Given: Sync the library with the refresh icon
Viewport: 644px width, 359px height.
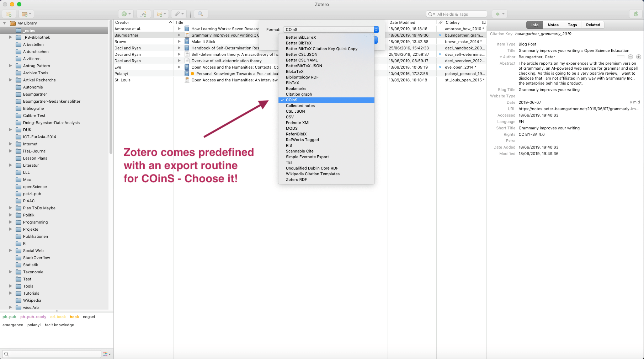Looking at the screenshot, I should click(637, 14).
